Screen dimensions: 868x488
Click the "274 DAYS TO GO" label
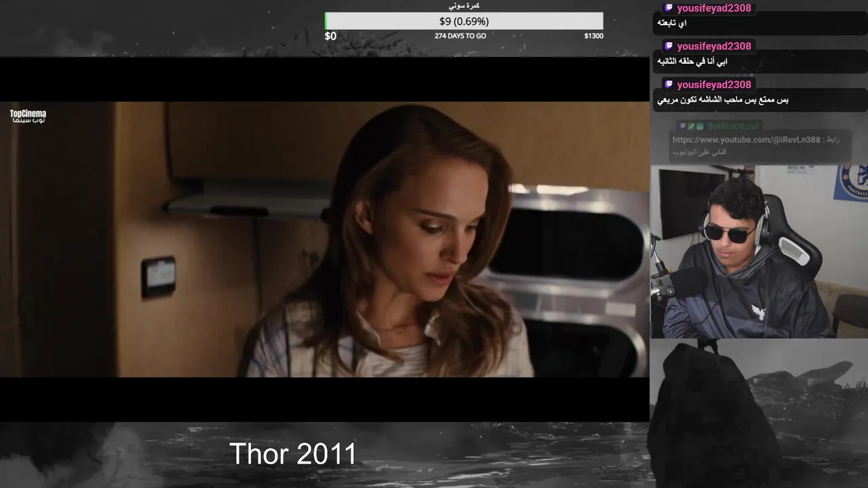pos(460,36)
